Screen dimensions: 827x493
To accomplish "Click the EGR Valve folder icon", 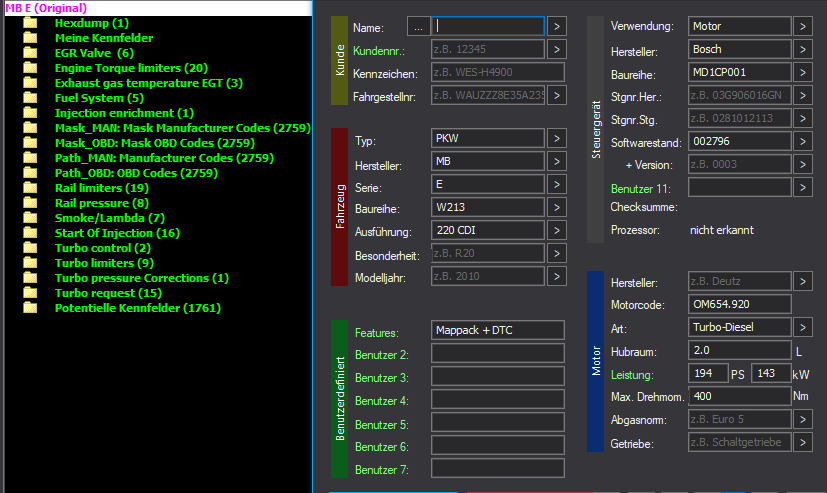I will tap(30, 53).
